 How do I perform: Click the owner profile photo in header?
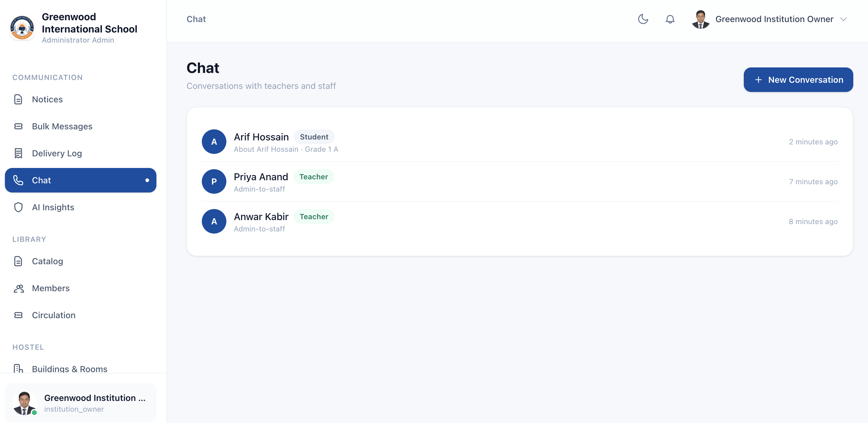click(701, 19)
